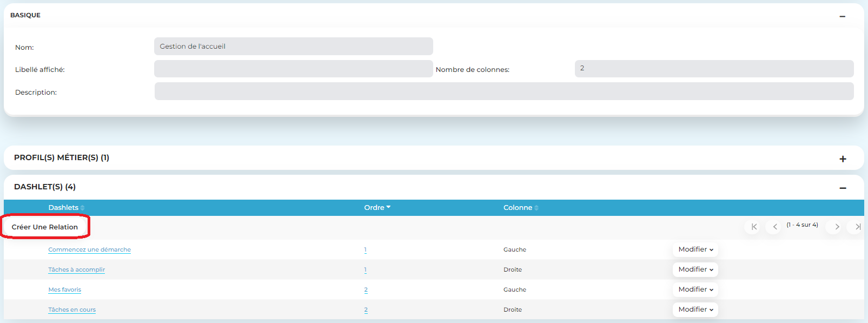
Task: Collapse the Basique panel
Action: [x=842, y=16]
